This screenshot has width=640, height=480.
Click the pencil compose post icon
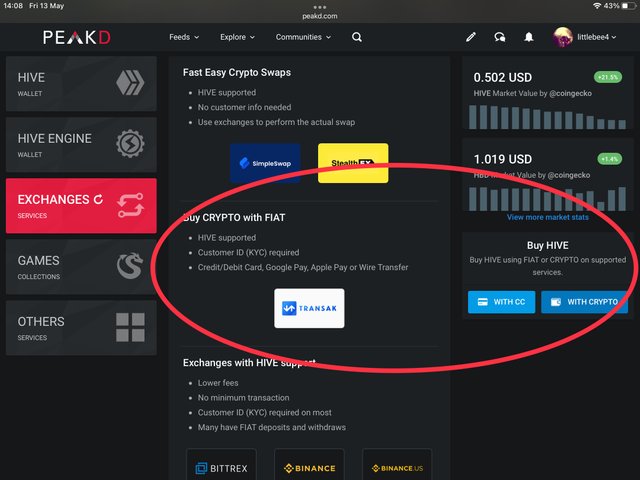[471, 37]
